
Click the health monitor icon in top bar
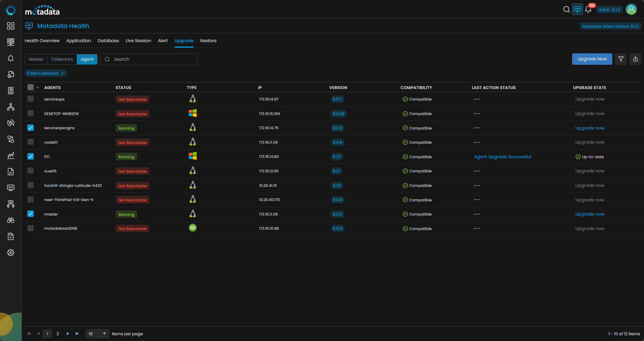[x=578, y=9]
